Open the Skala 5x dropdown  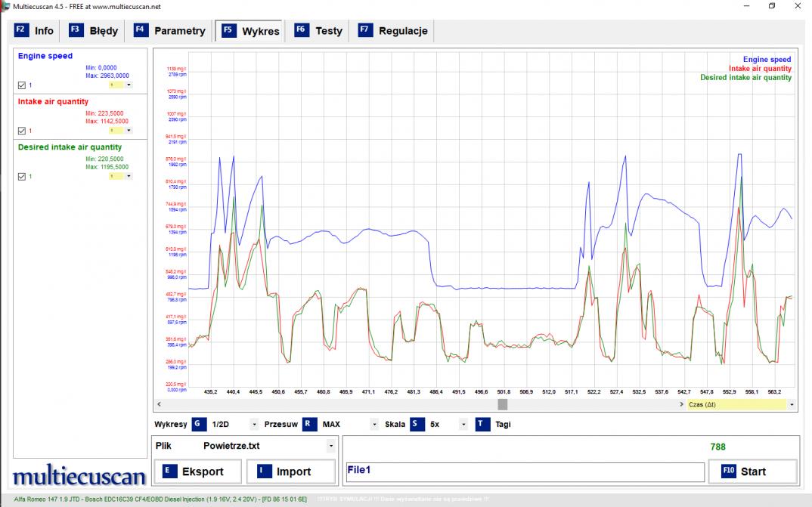463,425
